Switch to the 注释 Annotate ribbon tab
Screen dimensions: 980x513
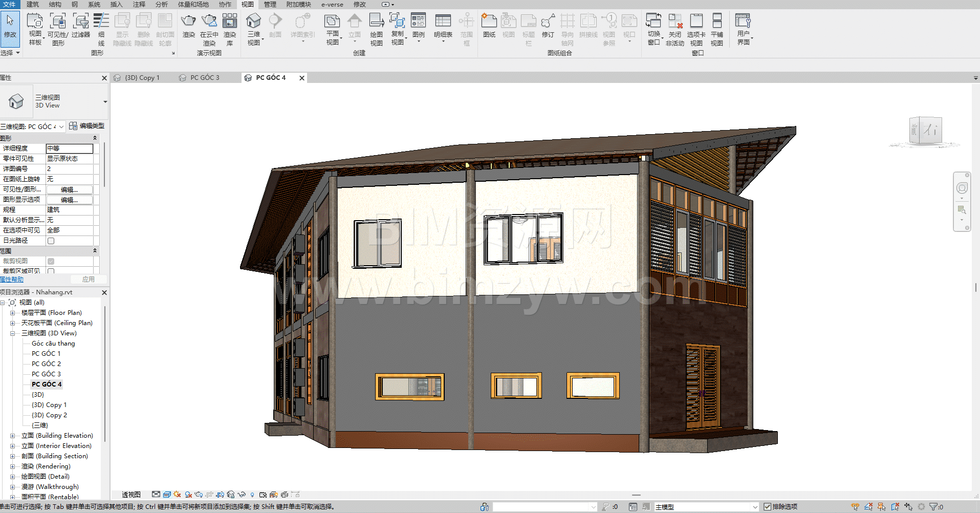point(139,5)
